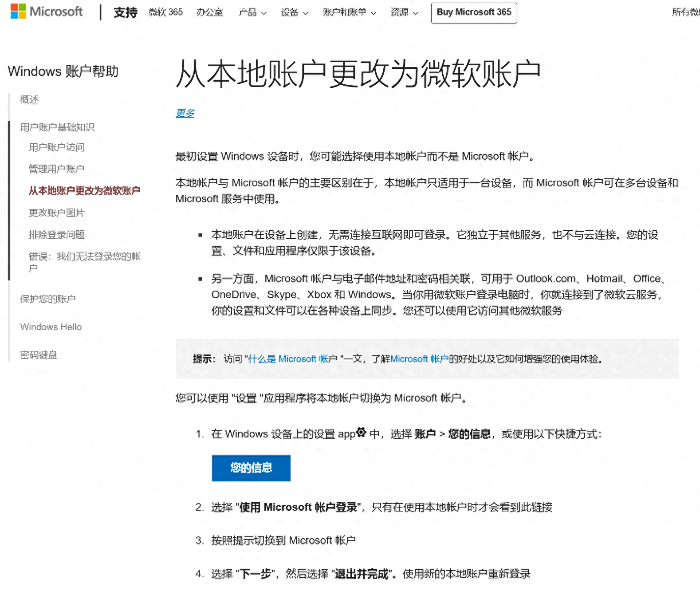Open the 所有微软 menu at top right
The image size is (700, 591).
686,12
